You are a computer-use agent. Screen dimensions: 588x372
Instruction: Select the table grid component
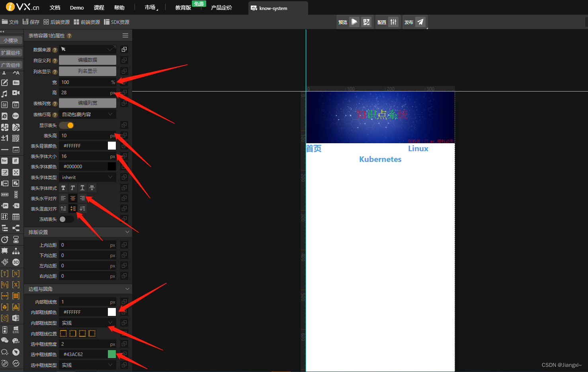16,217
